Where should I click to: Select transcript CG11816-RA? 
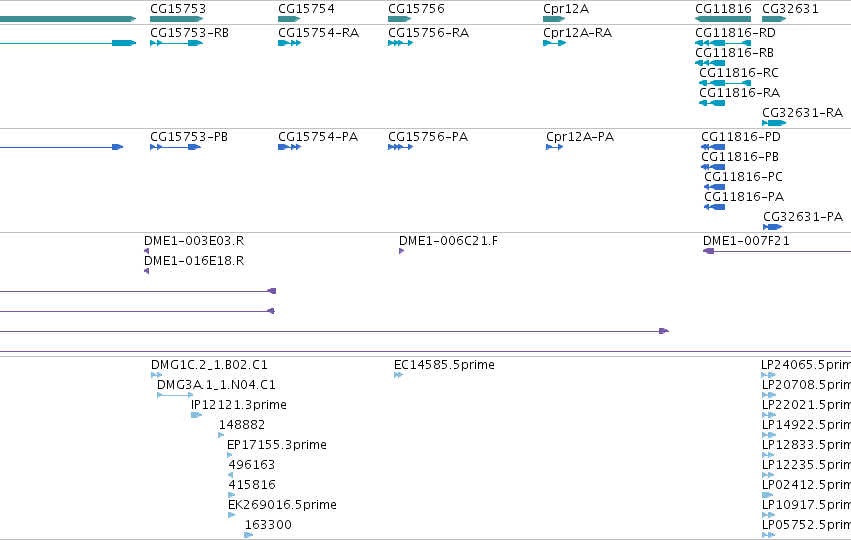pyautogui.click(x=712, y=103)
